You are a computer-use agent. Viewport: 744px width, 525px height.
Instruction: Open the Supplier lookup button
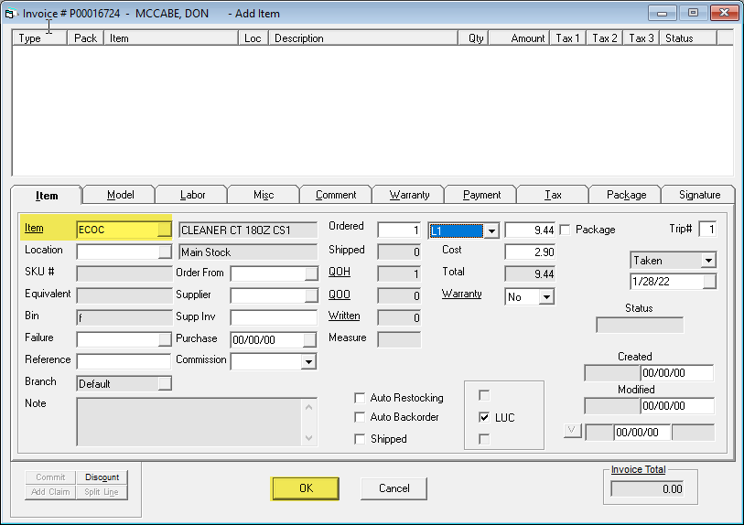(311, 296)
